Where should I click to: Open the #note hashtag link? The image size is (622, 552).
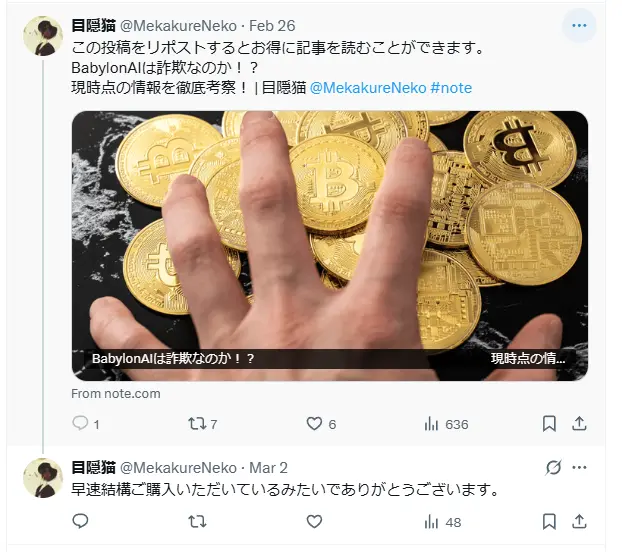pyautogui.click(x=451, y=88)
